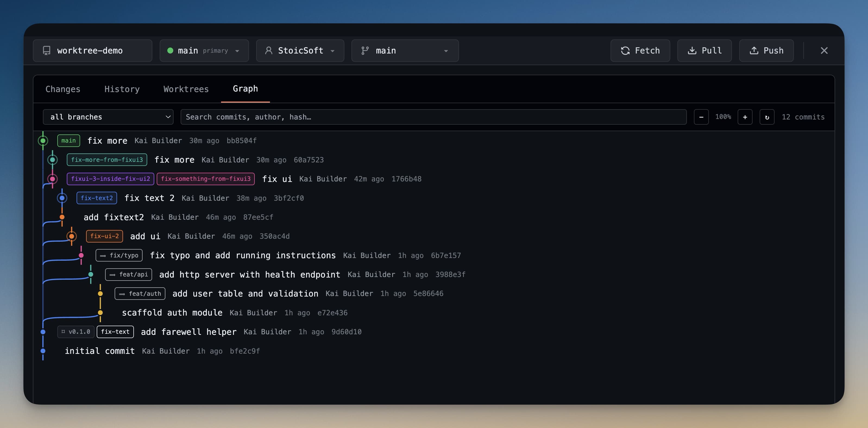Click the remote arrow icon on feat/auth label
The height and width of the screenshot is (428, 868).
click(122, 294)
